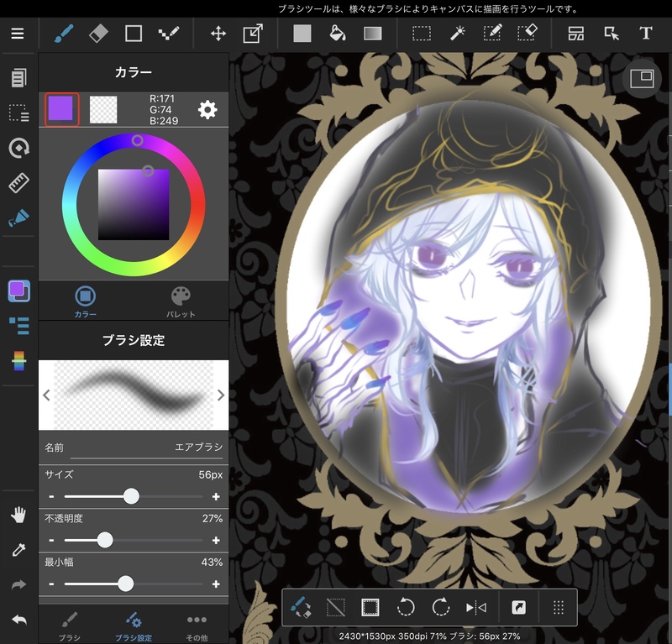Switch to the パレット tab
The width and height of the screenshot is (672, 644).
pos(181,301)
